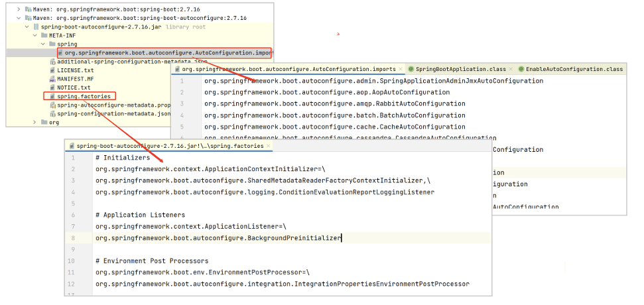Click Maven library icon of spring-boot-autoconfigure:2.7.16
The height and width of the screenshot is (305, 644).
point(28,18)
